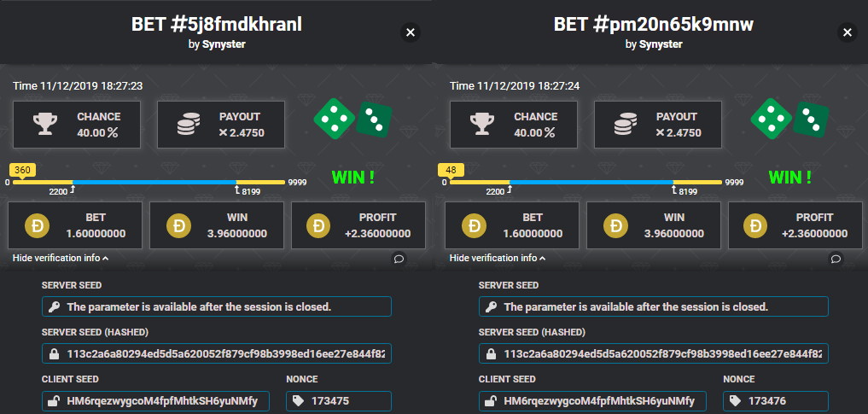Close the BET #5j8fmdkhranl dialog
The image size is (868, 414).
[411, 32]
